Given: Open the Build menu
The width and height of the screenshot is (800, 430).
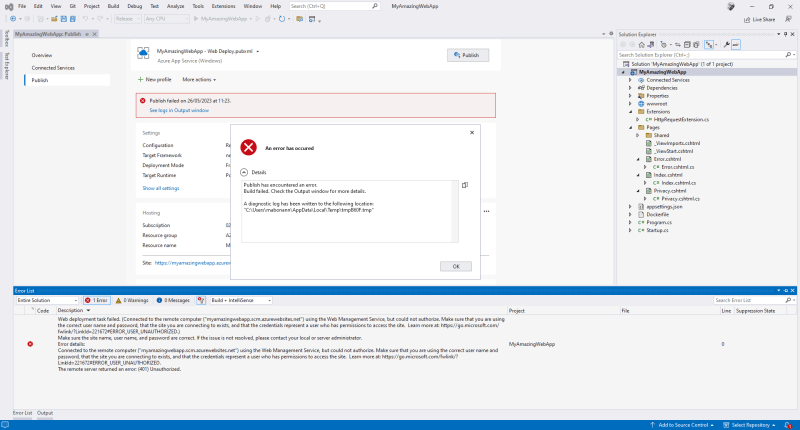Looking at the screenshot, I should coord(113,6).
